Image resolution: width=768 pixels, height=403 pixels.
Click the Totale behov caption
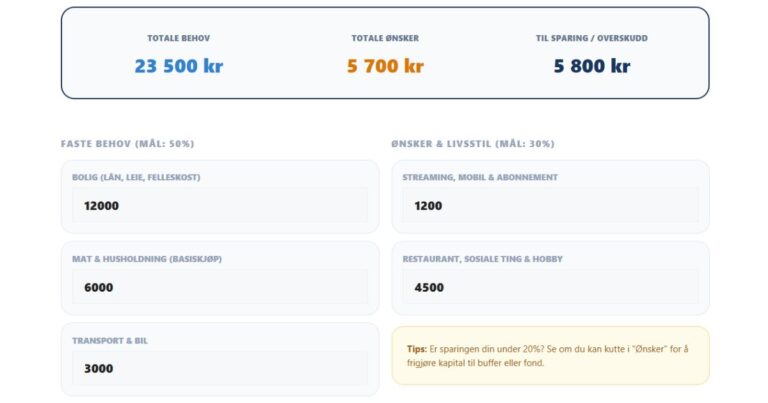(x=179, y=38)
